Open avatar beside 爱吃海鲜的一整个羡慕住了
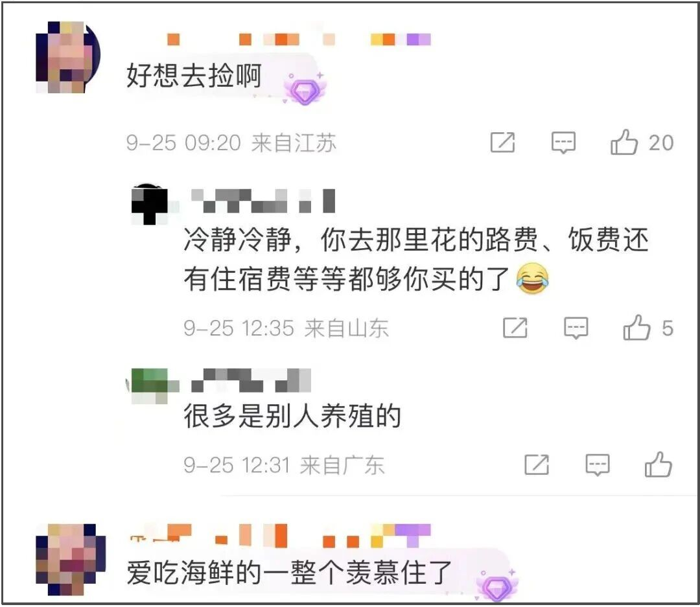The image size is (700, 607). pos(70,560)
